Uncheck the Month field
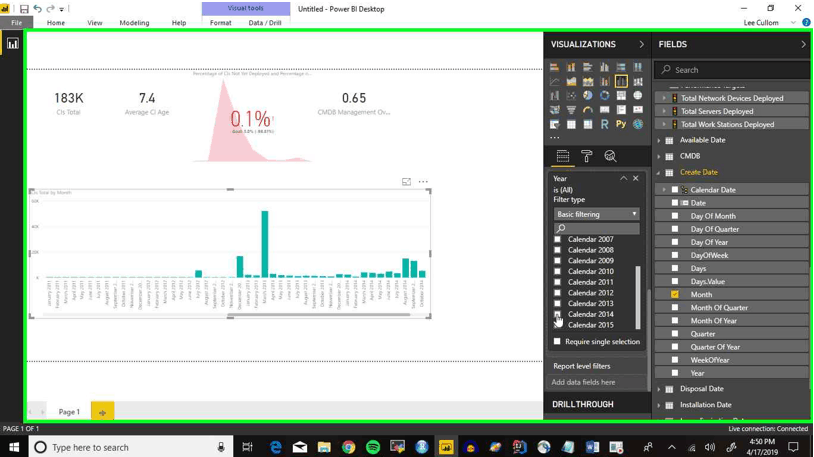 (x=675, y=294)
